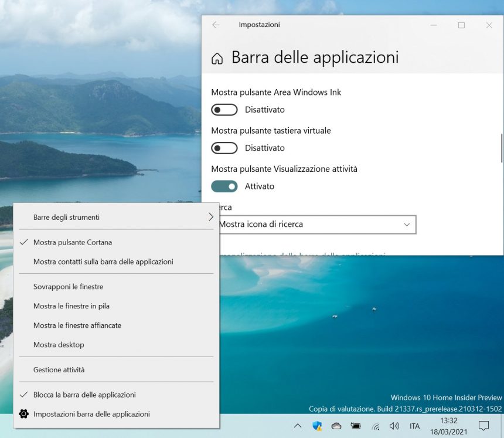Open Gestione attività from context menu
504x438 pixels.
[117, 369]
